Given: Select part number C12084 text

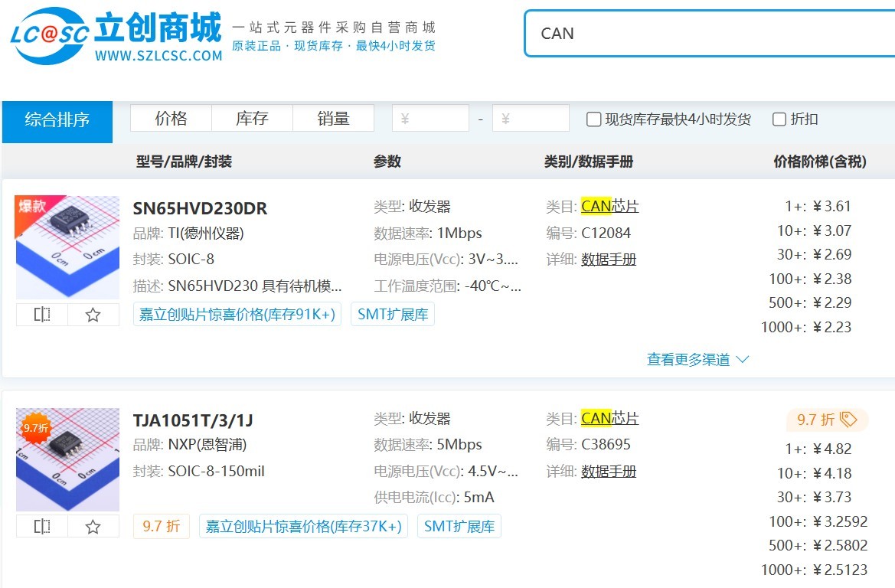Looking at the screenshot, I should [x=606, y=233].
